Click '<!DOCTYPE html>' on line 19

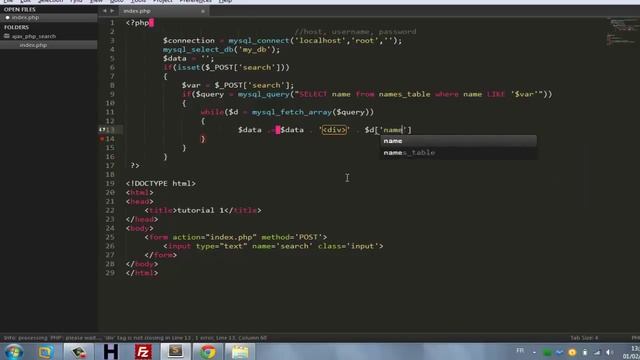pyautogui.click(x=161, y=184)
